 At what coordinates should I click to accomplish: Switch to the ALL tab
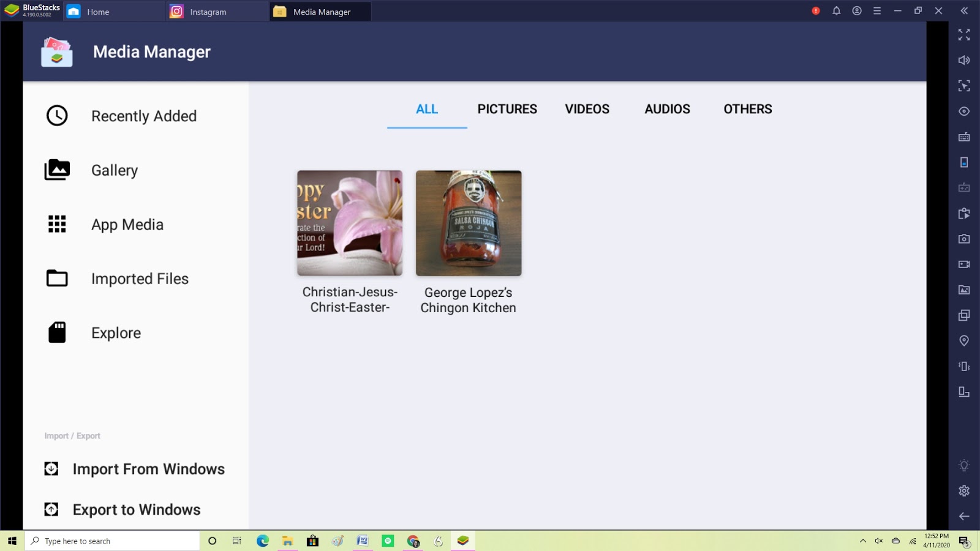pyautogui.click(x=427, y=109)
